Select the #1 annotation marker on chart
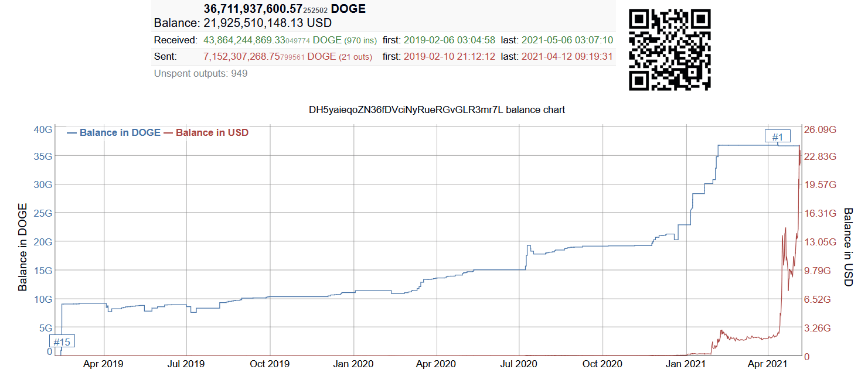Image resolution: width=868 pixels, height=376 pixels. click(777, 137)
